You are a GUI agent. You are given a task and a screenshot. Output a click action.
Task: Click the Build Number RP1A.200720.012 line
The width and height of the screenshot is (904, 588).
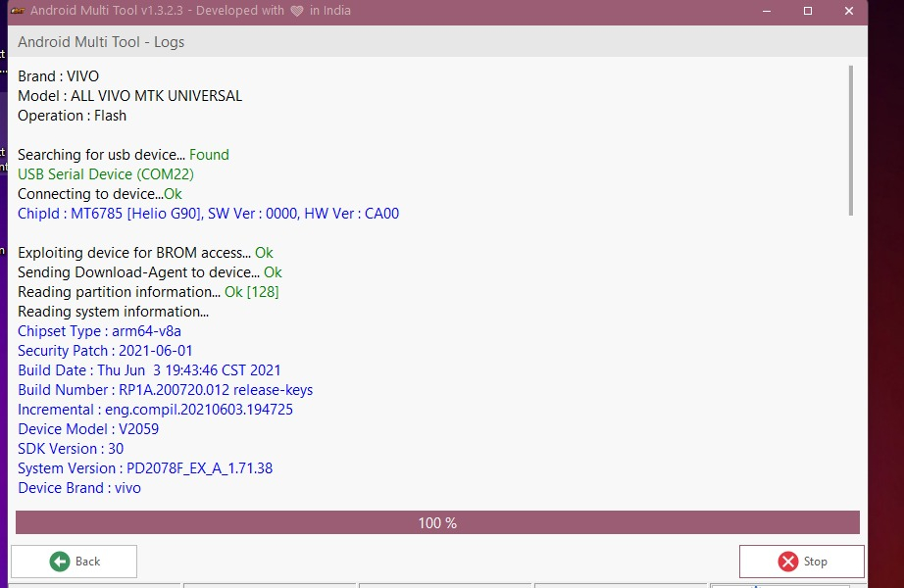(165, 390)
